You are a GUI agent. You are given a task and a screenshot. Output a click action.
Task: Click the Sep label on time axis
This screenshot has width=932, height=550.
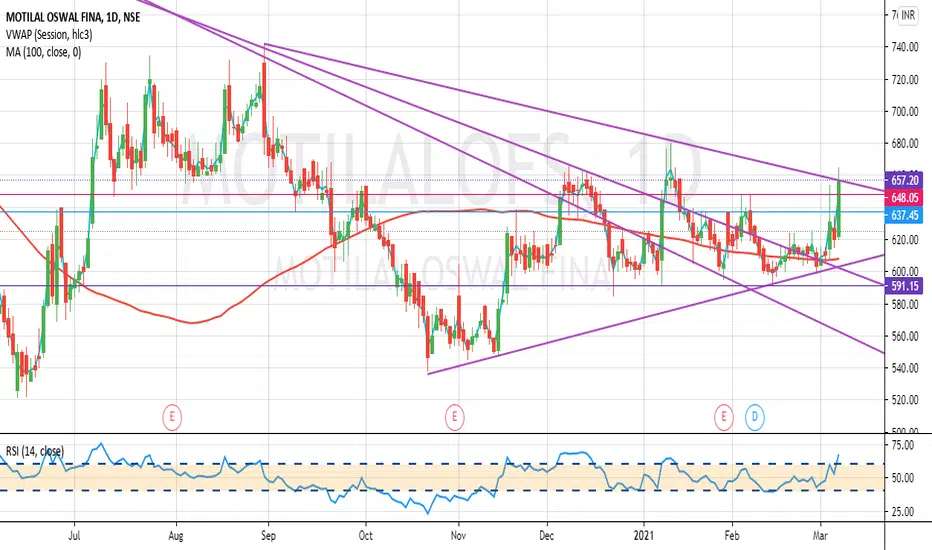tap(269, 536)
